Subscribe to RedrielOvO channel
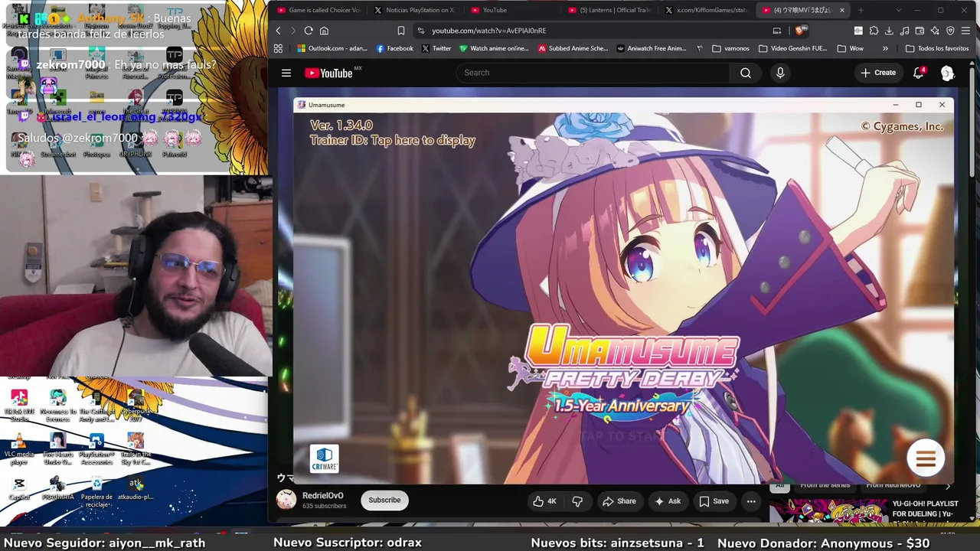 [384, 500]
